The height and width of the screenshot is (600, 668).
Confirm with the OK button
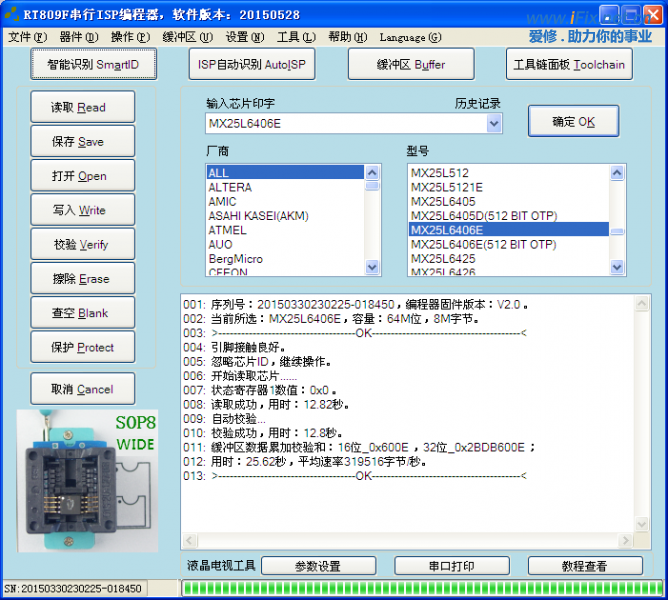pyautogui.click(x=573, y=121)
